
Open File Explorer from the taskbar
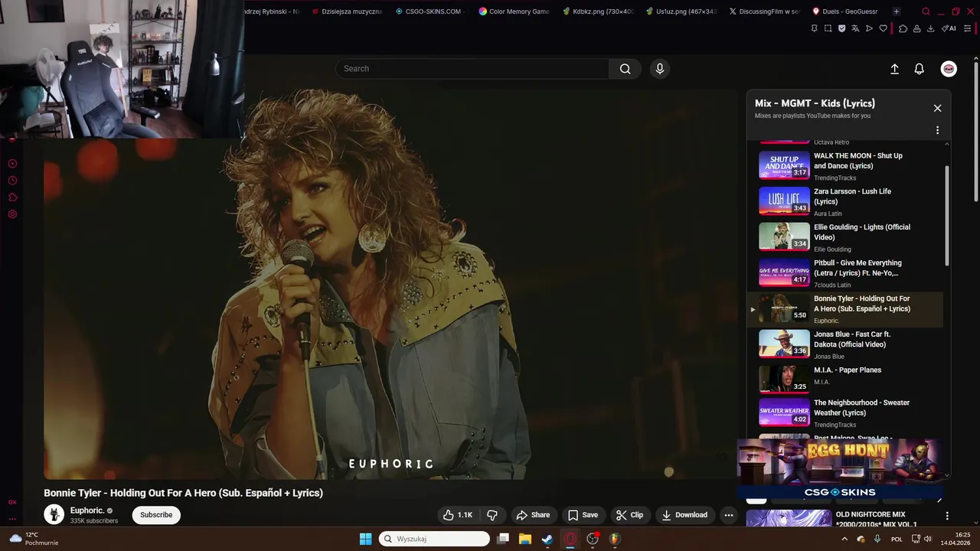524,539
